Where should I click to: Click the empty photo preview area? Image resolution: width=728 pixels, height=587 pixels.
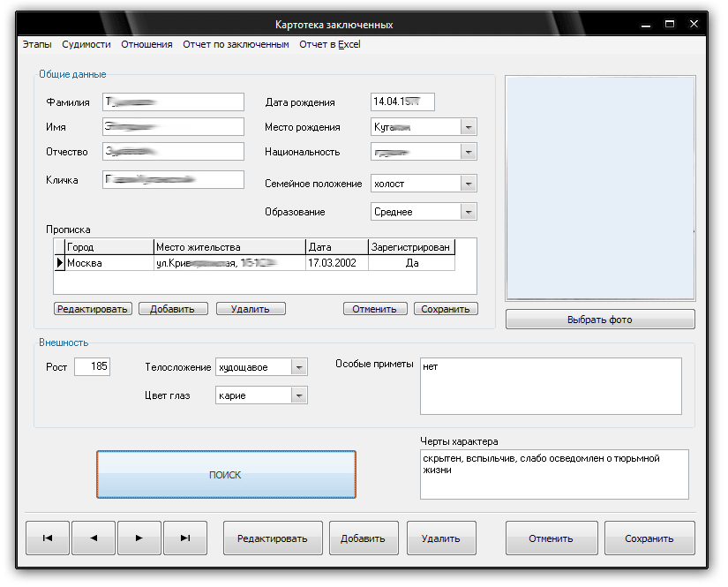[x=600, y=189]
